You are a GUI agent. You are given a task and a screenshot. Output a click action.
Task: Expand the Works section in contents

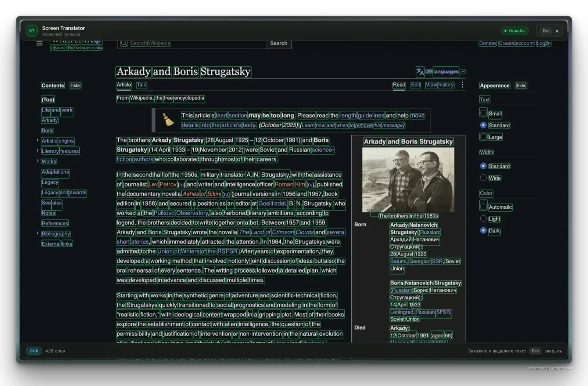(37, 161)
